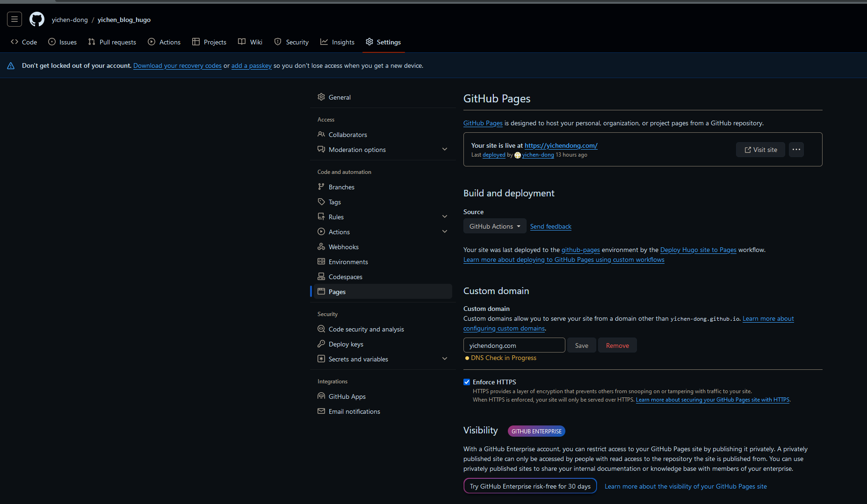Image resolution: width=867 pixels, height=504 pixels.
Task: Click the custom domain text field
Action: pos(514,346)
